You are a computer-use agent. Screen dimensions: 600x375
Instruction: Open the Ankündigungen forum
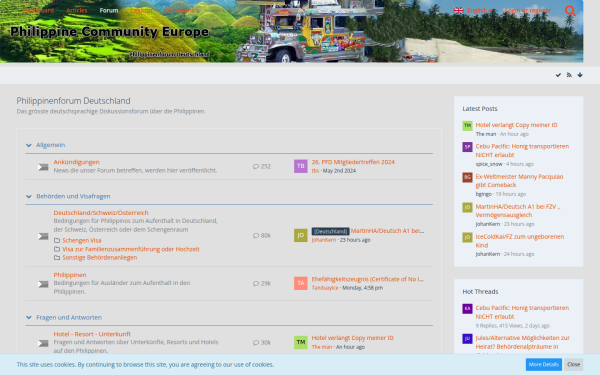click(x=77, y=162)
